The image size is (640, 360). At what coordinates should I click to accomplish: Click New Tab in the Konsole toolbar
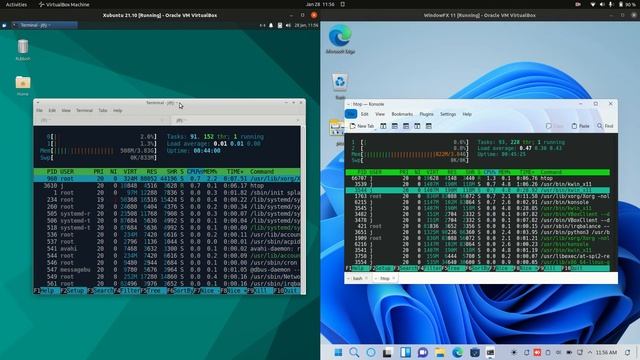point(362,126)
